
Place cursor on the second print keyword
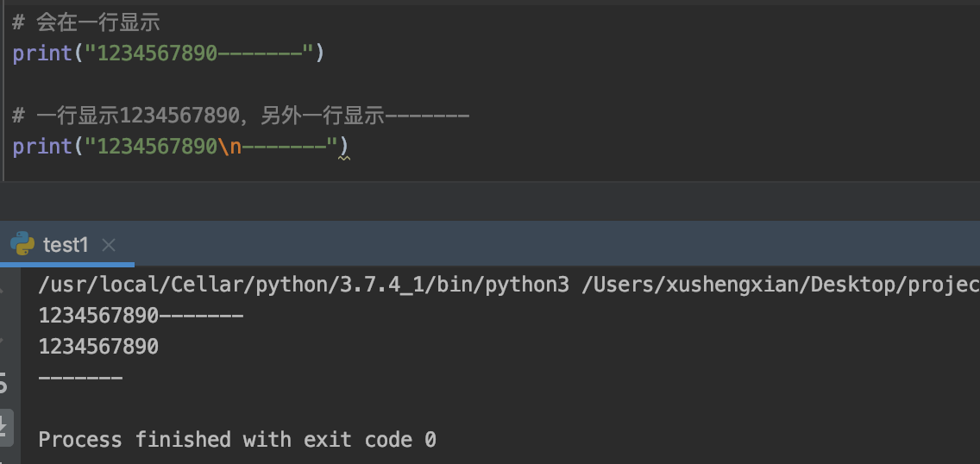[42, 147]
